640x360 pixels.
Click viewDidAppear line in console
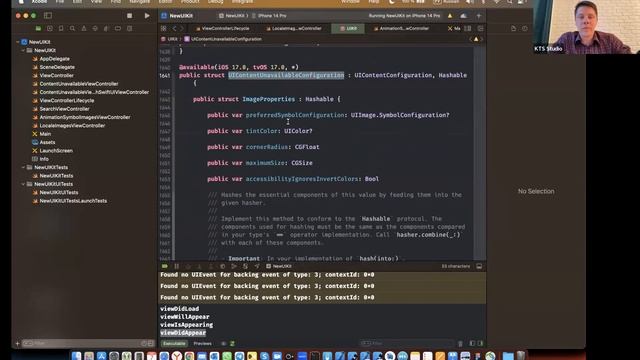(x=183, y=333)
